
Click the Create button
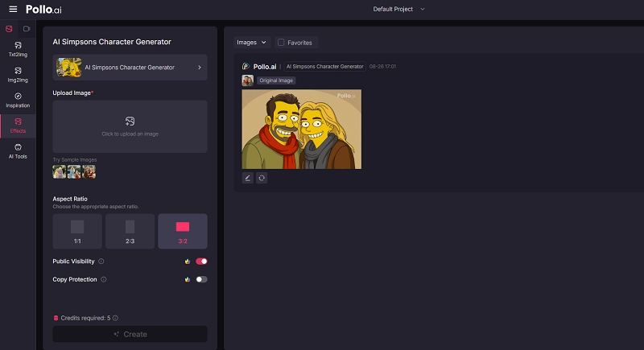point(130,334)
